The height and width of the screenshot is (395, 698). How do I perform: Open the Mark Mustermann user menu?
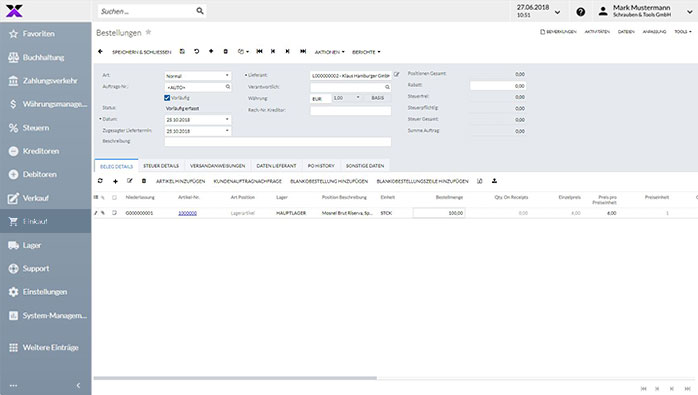645,11
